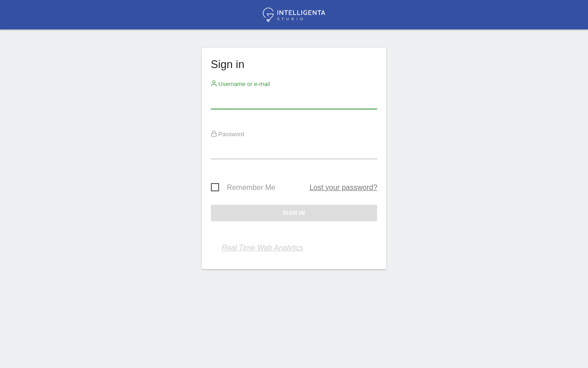Click the "Sign in" card heading
This screenshot has height=368, width=588.
tap(227, 64)
